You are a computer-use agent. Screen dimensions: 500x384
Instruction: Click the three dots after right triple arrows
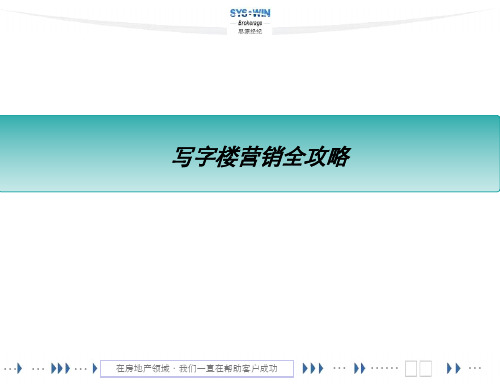339,368
